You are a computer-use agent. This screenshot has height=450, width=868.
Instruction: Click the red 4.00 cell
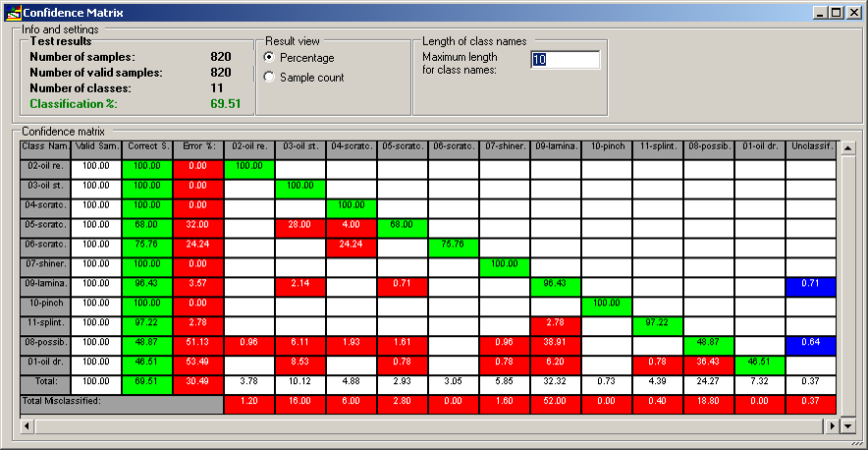pos(352,228)
